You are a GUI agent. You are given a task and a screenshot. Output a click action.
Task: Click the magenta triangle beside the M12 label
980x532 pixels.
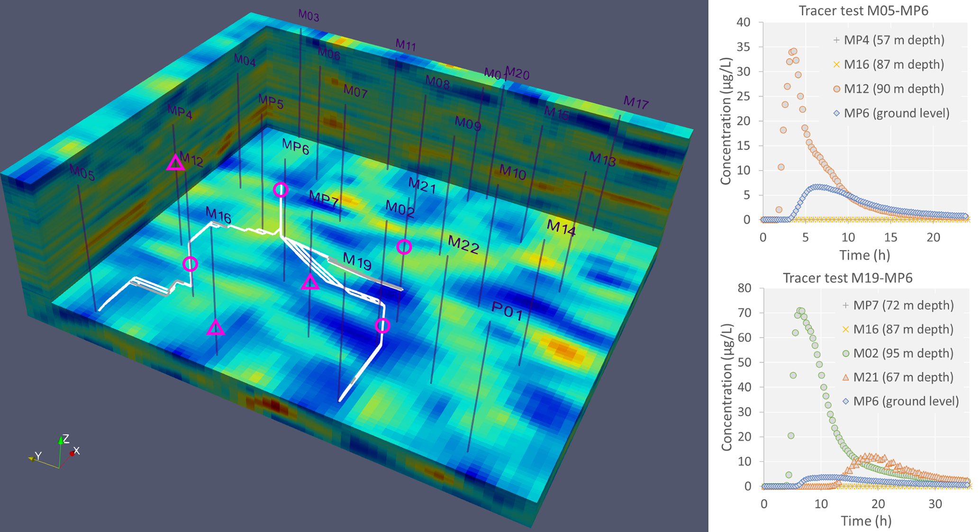pyautogui.click(x=175, y=163)
